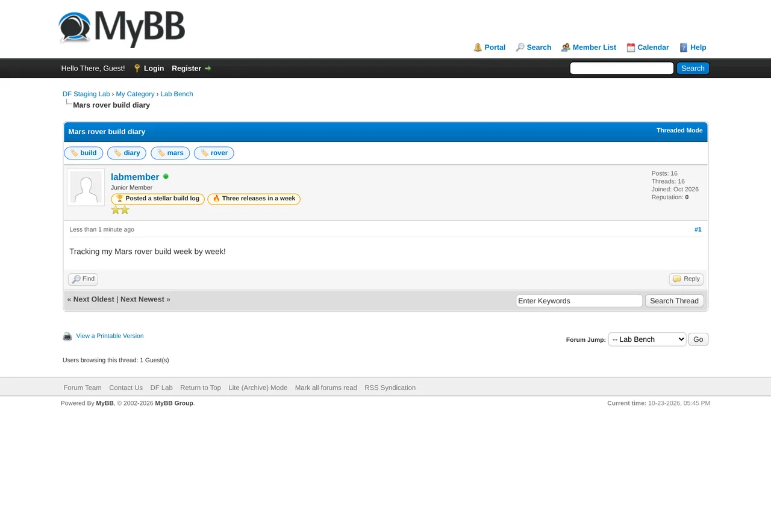Screen dimensions: 771x532
Task: Click the fire Three releases badge
Action: click(254, 199)
